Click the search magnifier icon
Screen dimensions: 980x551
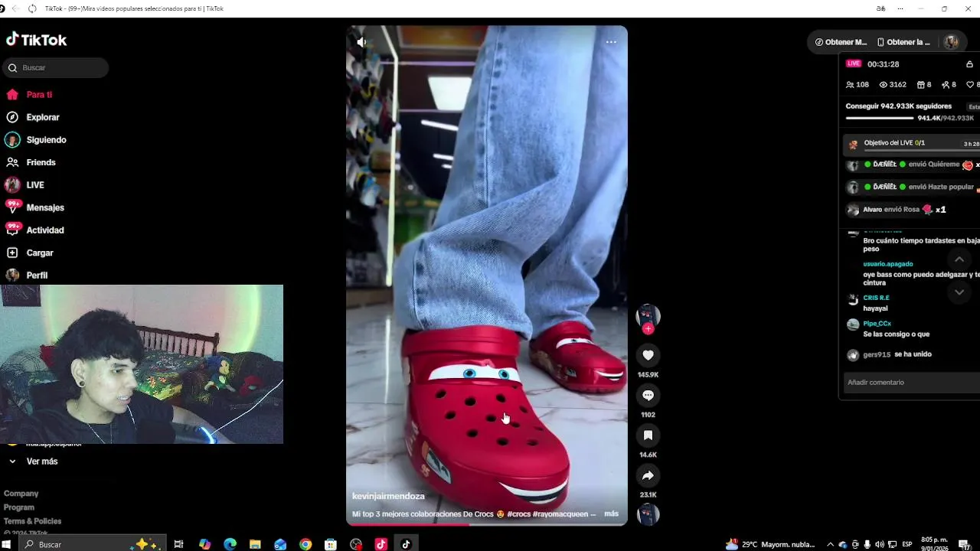[x=12, y=68]
